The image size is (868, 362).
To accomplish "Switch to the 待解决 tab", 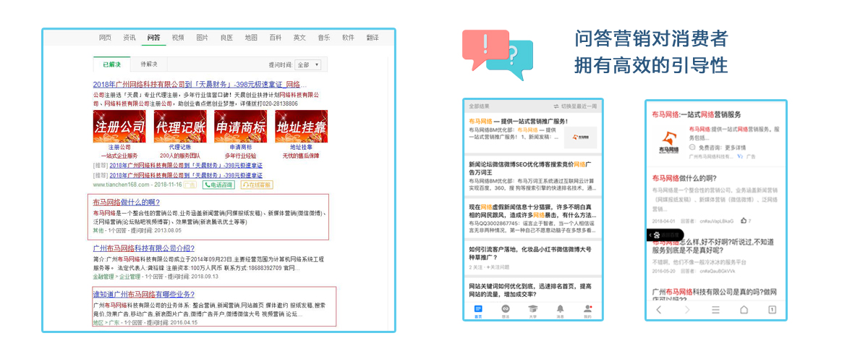I will [149, 64].
